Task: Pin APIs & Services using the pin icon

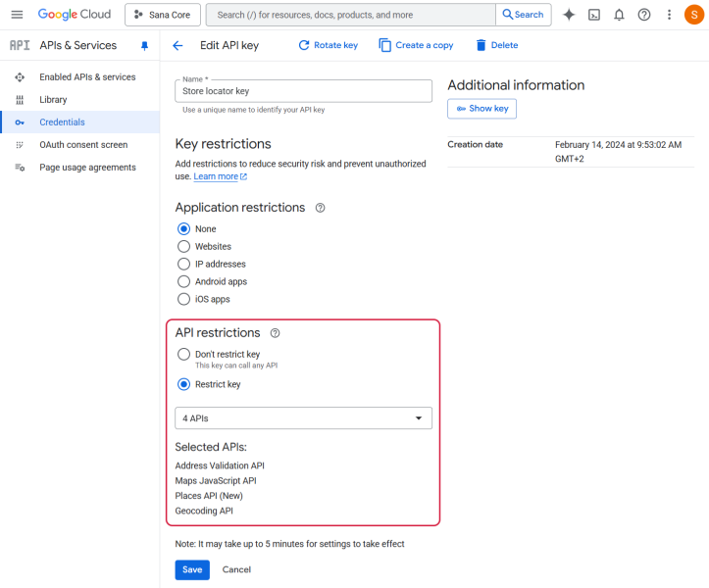Action: coord(145,46)
